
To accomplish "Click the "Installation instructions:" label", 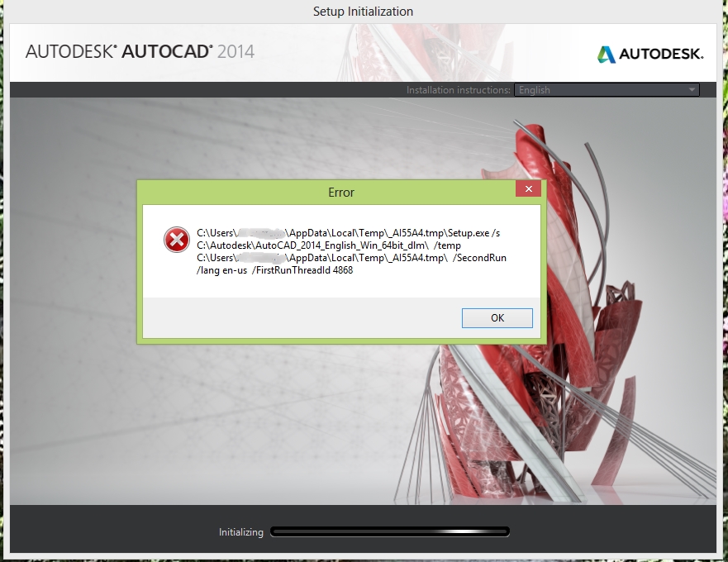I will (x=459, y=90).
